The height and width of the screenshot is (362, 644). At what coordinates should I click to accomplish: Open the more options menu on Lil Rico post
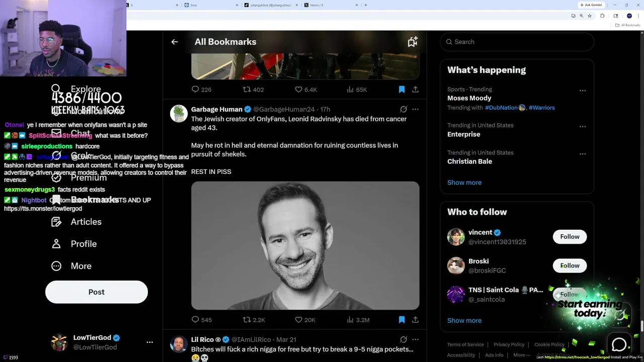pos(415,339)
